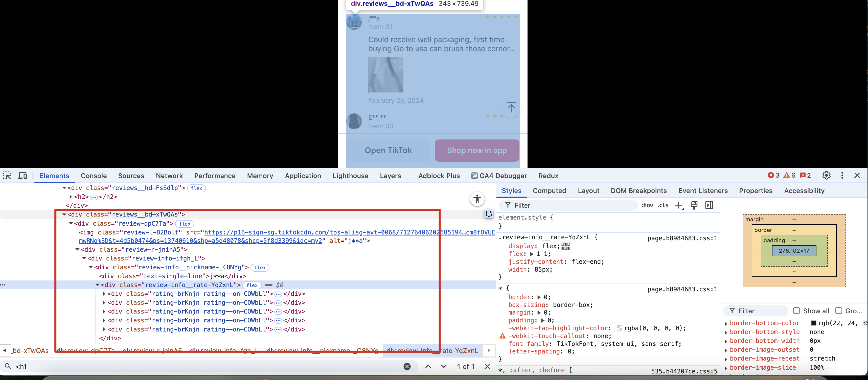Image resolution: width=868 pixels, height=380 pixels.
Task: Toggle computed styles sidebar icon
Action: coord(709,205)
